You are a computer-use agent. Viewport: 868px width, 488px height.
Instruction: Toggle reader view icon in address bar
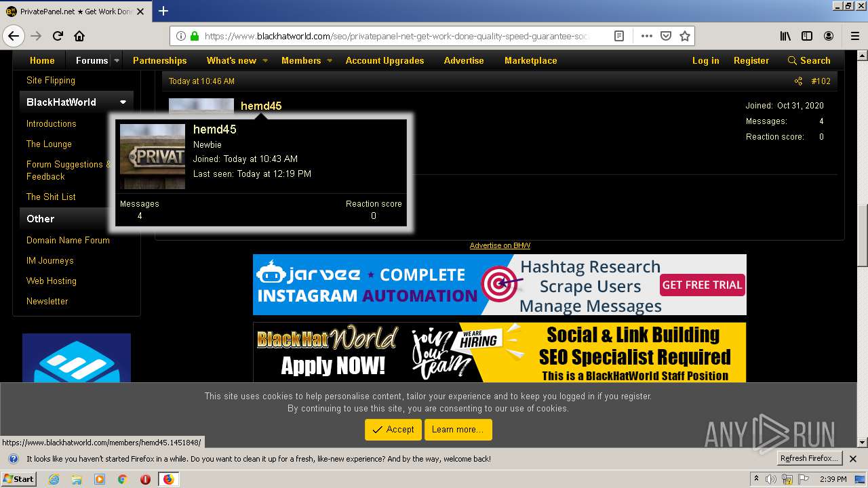[619, 36]
